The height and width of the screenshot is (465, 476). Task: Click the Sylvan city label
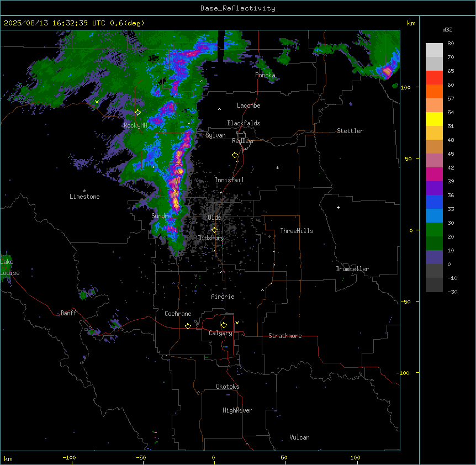click(x=215, y=135)
